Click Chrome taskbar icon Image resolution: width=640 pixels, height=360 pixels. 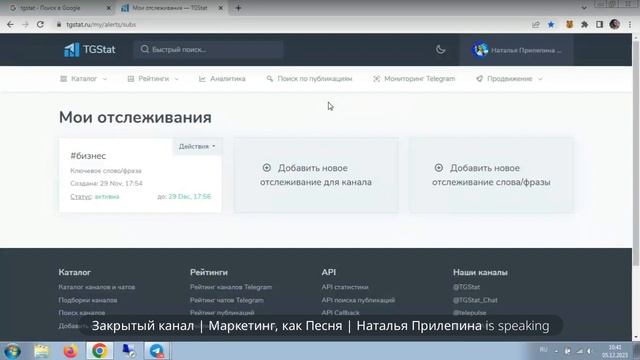point(99,351)
